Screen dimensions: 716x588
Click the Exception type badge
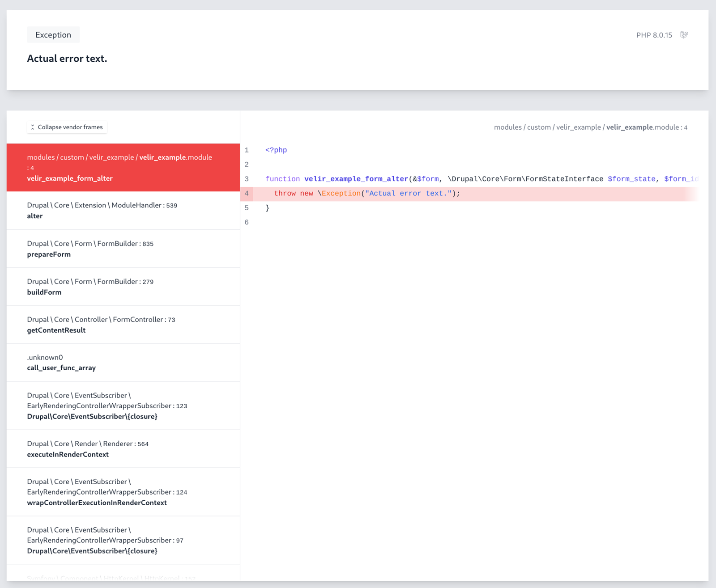pyautogui.click(x=53, y=34)
